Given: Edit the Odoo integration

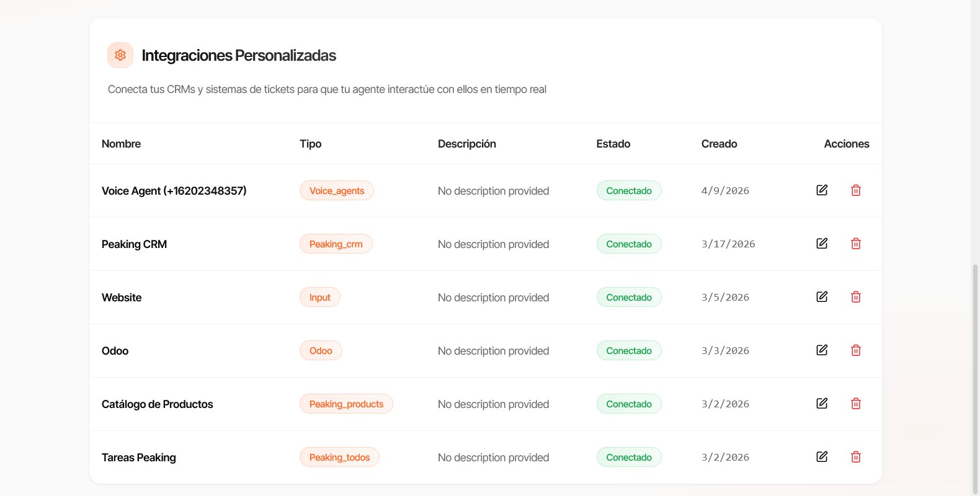Looking at the screenshot, I should (x=822, y=350).
